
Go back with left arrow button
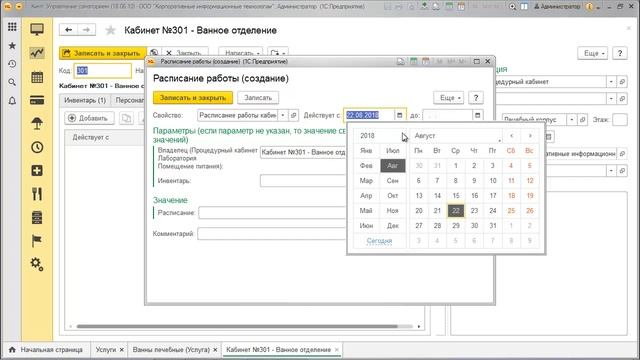point(69,30)
